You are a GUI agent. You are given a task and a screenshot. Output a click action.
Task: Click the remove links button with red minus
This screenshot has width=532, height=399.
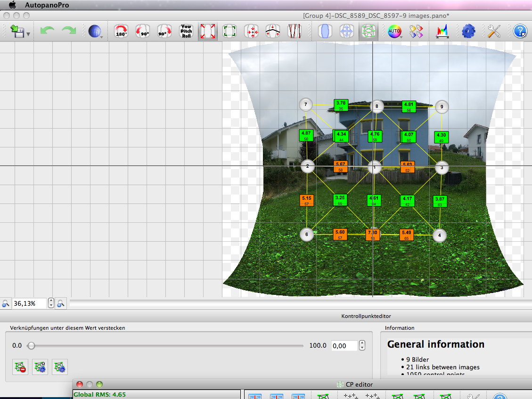20,366
